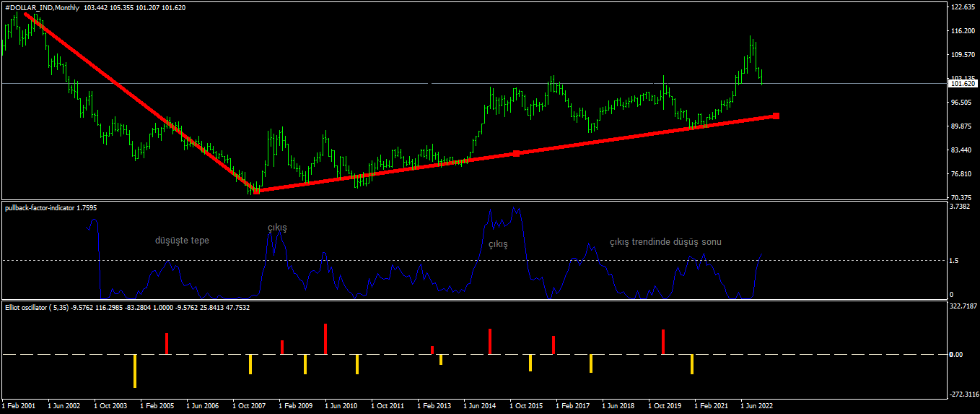Click the 'düşüşte tepe' text label
Image resolution: width=980 pixels, height=414 pixels.
pos(182,241)
